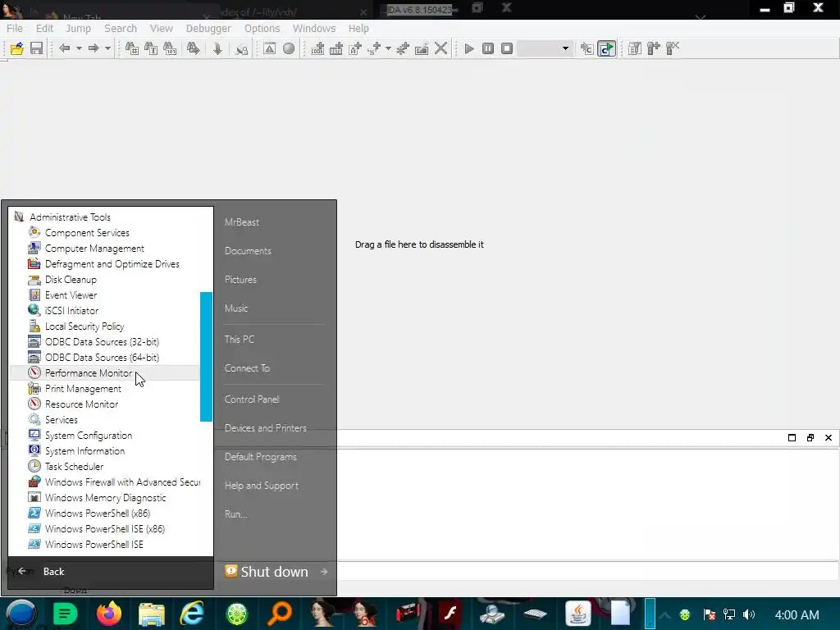Launch Internet Explorer from the taskbar
Viewport: 840px width, 630px height.
tap(192, 614)
